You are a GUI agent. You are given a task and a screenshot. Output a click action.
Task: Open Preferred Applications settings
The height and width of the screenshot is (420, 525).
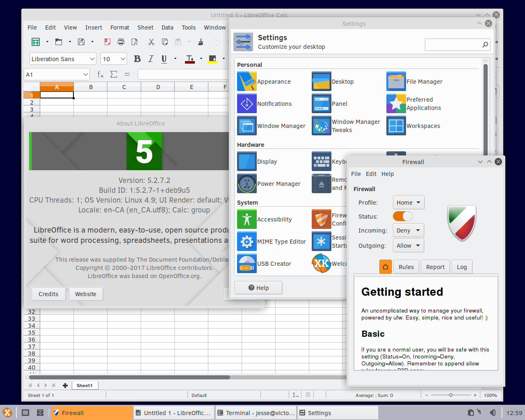pos(413,104)
